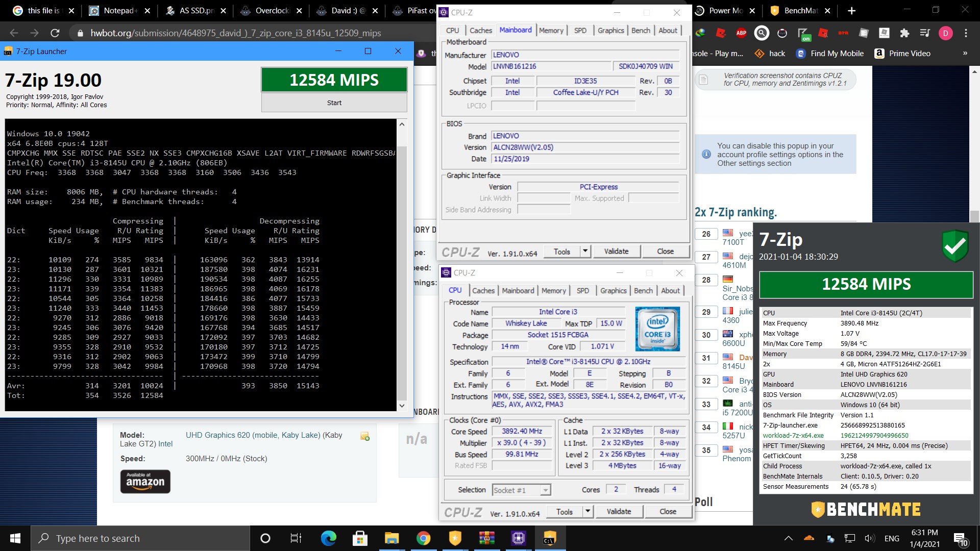
Task: Open the Socket #1 selection combo box
Action: 521,490
